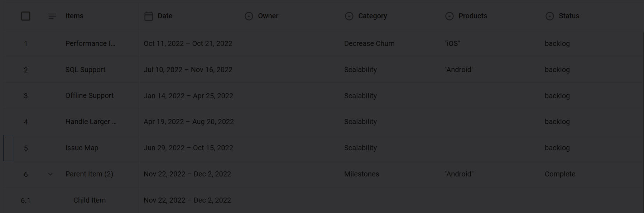The width and height of the screenshot is (644, 213).
Task: Click the Milestones category cell
Action: [x=361, y=174]
